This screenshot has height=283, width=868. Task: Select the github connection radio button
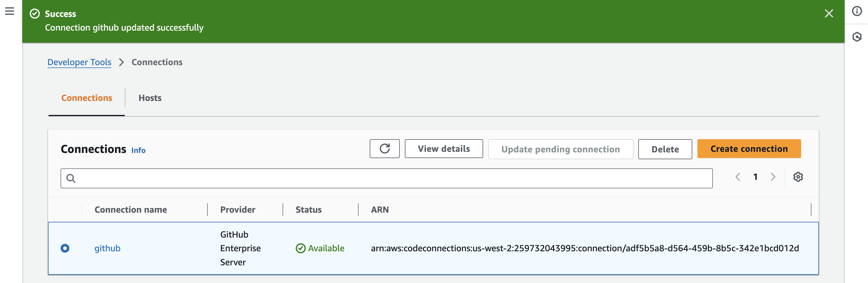65,248
